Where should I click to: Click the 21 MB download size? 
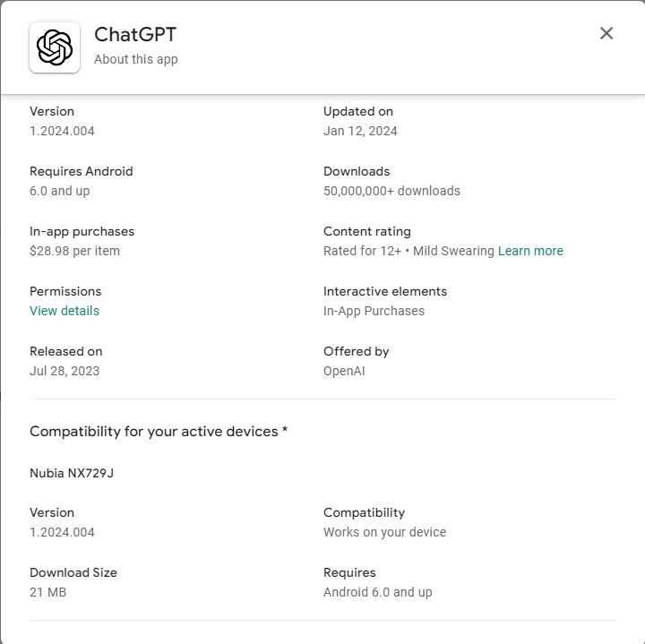pyautogui.click(x=47, y=592)
